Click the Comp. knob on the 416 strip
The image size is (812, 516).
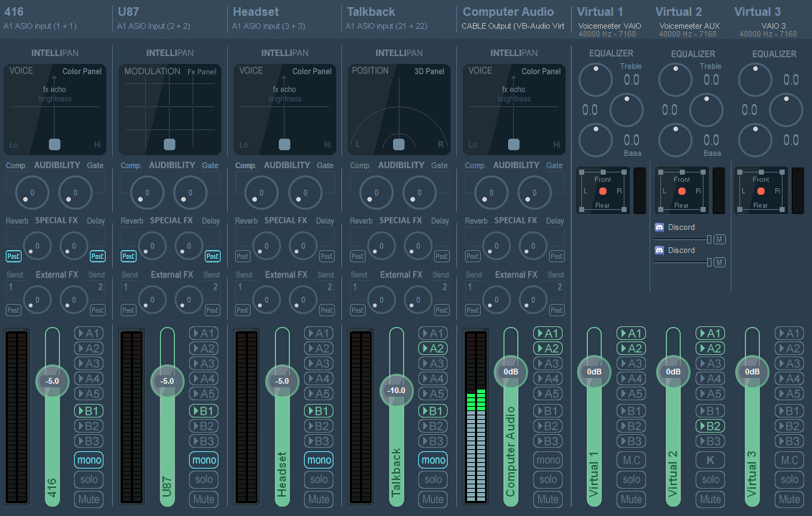pos(32,193)
